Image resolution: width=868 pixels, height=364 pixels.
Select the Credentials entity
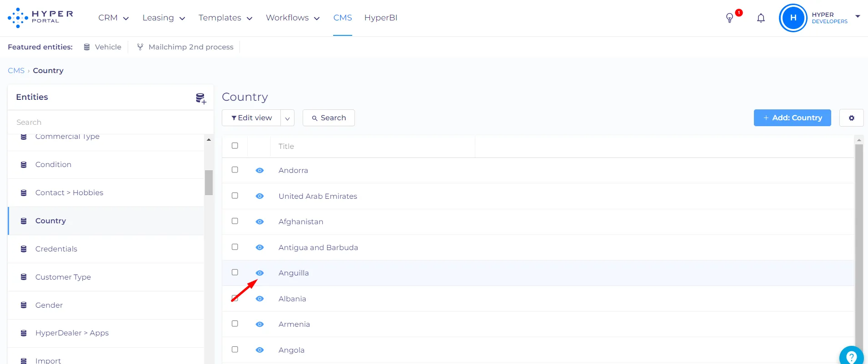(x=106, y=249)
